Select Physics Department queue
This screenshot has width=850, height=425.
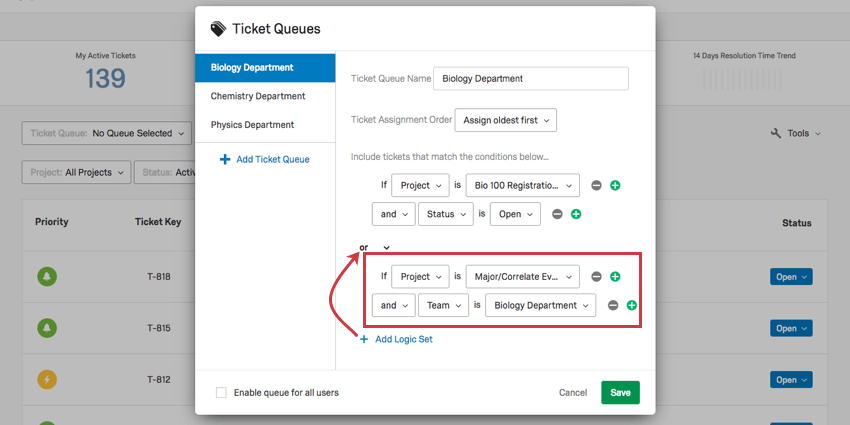252,125
